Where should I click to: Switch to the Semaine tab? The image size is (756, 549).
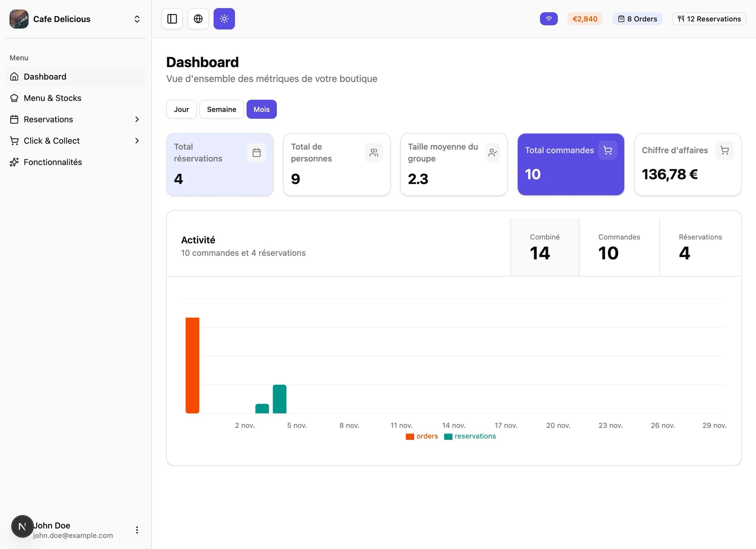click(x=221, y=109)
